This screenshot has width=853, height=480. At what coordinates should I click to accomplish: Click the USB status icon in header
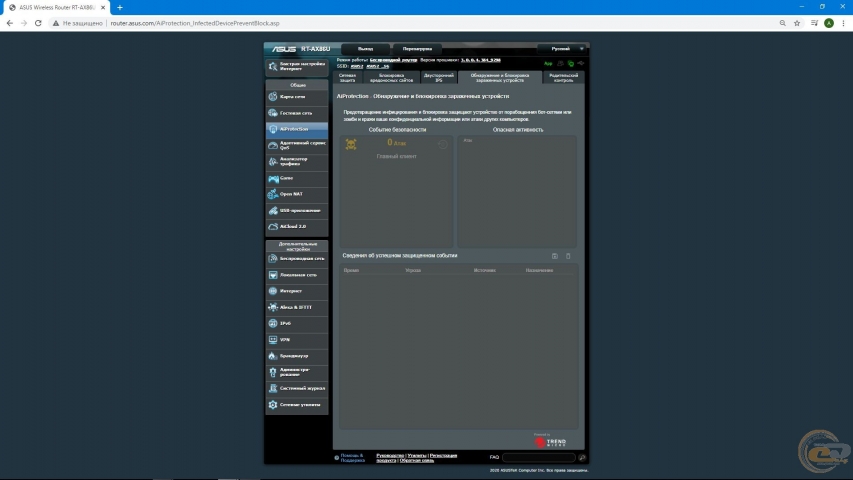[x=581, y=64]
